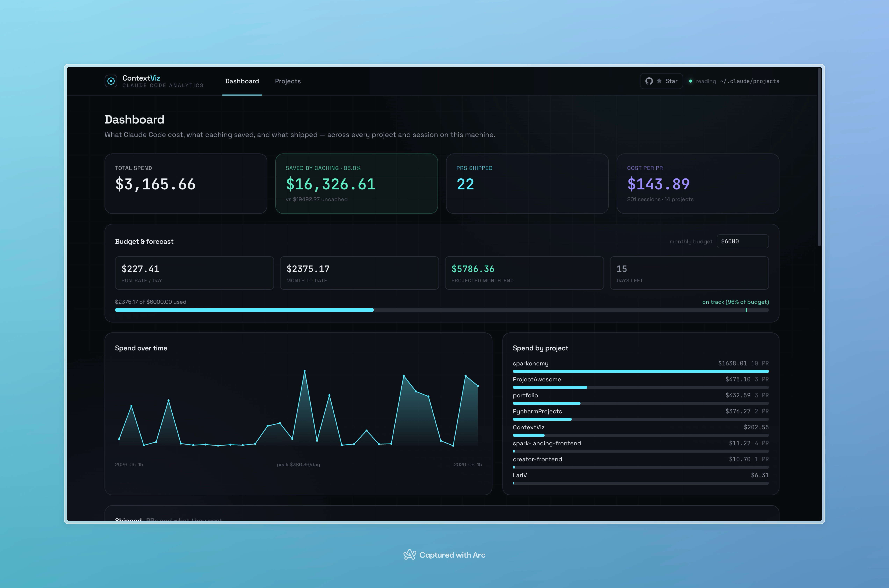Screen dimensions: 889x588
Task: Click the spark-landing-frontend project name
Action: click(547, 443)
